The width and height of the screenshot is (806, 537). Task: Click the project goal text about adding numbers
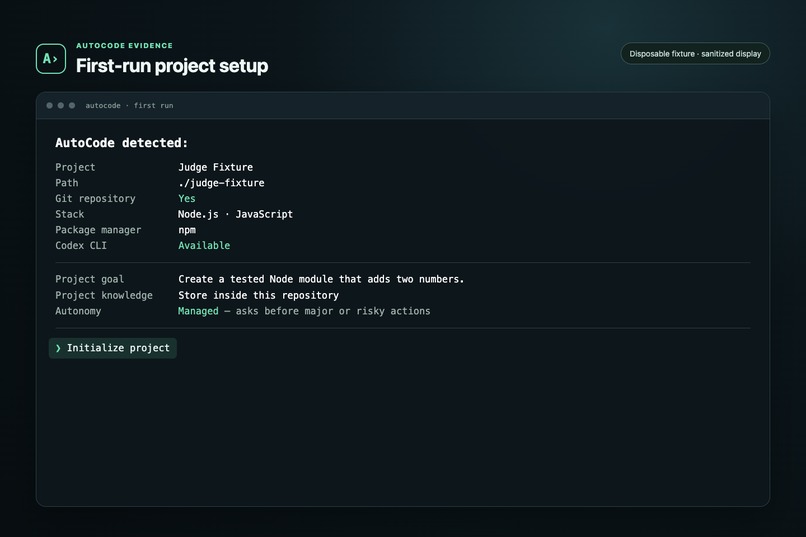point(321,279)
